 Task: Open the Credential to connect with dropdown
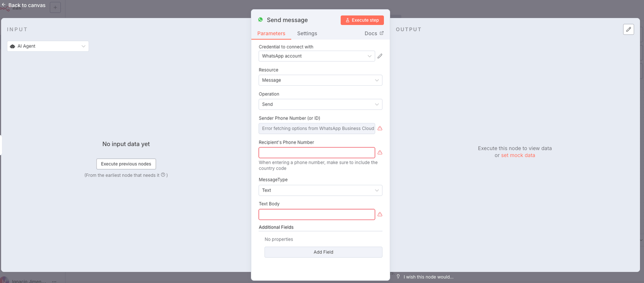(x=316, y=56)
